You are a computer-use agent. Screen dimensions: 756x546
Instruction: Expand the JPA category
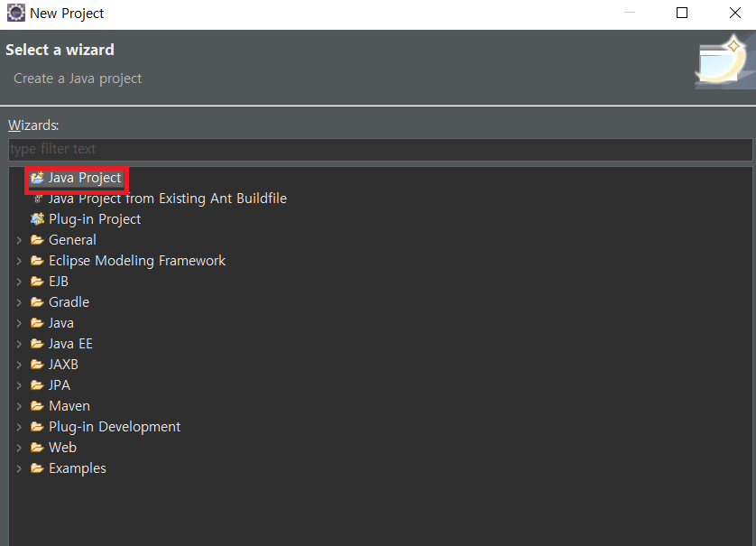(19, 385)
